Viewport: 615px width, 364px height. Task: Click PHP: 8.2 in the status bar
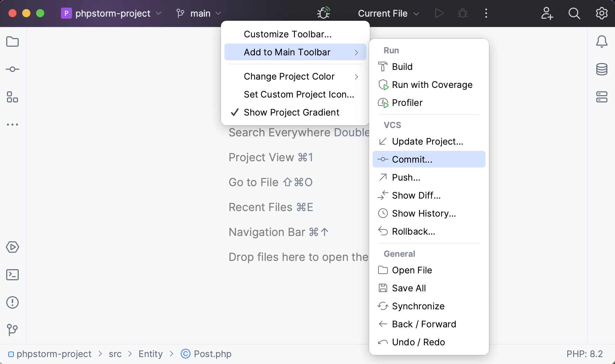[584, 354]
